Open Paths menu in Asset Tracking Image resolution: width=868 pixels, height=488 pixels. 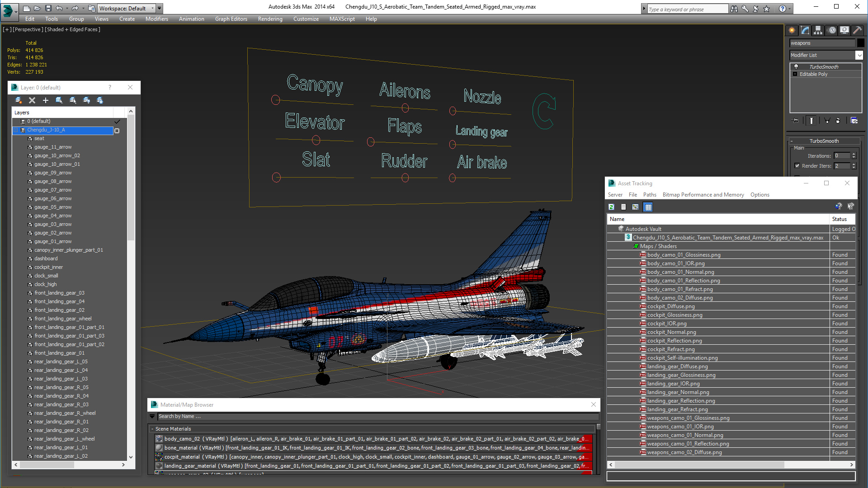[x=650, y=195]
